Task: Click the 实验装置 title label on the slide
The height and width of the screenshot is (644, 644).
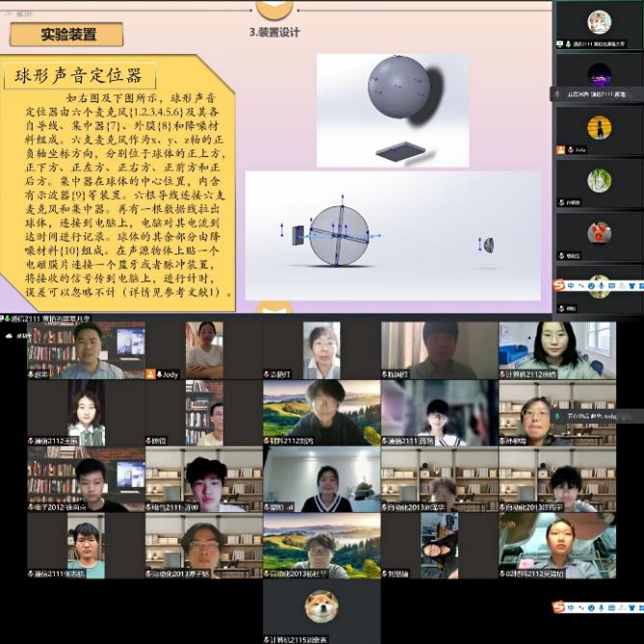Action: click(67, 35)
